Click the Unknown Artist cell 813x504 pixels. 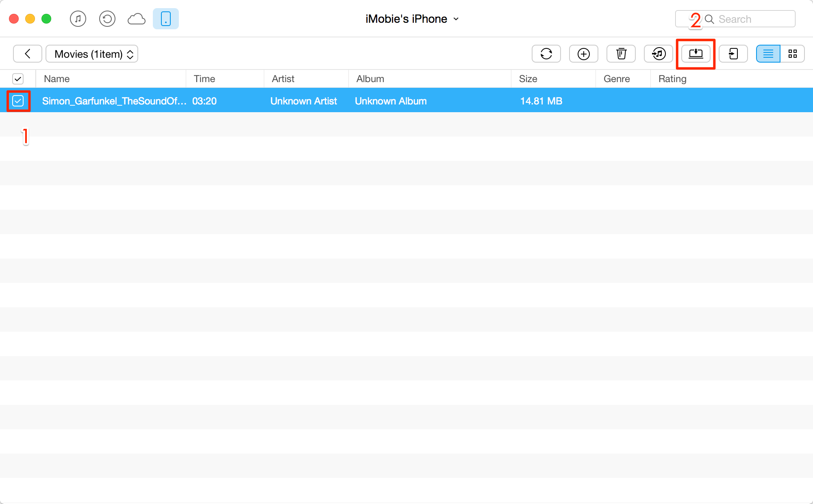pos(304,101)
